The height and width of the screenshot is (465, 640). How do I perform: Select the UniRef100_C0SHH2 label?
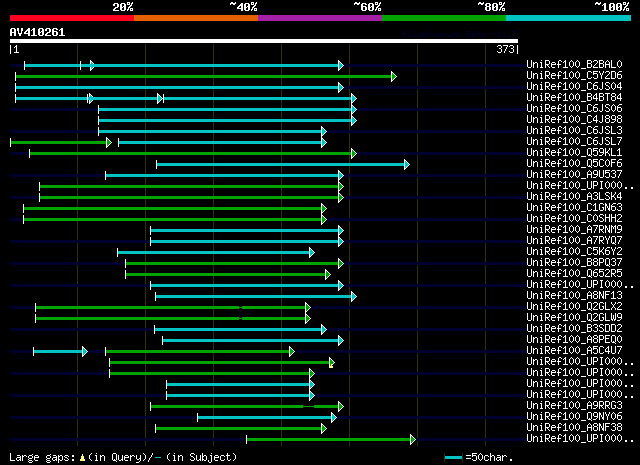point(574,219)
